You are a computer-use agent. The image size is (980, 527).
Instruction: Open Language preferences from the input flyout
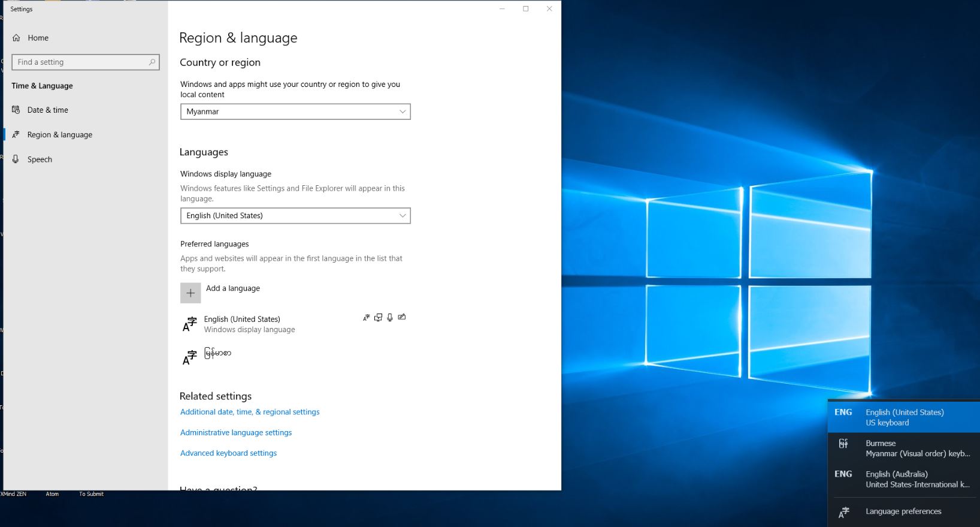(903, 511)
